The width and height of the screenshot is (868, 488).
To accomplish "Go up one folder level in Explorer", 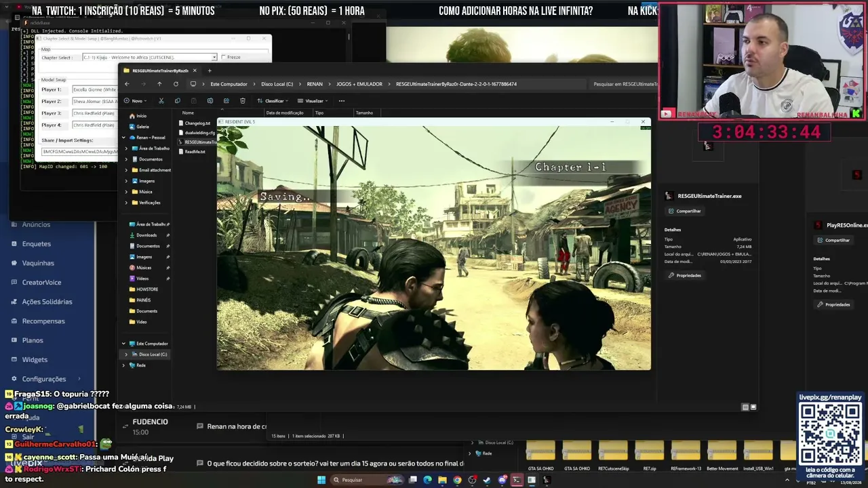I will [x=159, y=84].
